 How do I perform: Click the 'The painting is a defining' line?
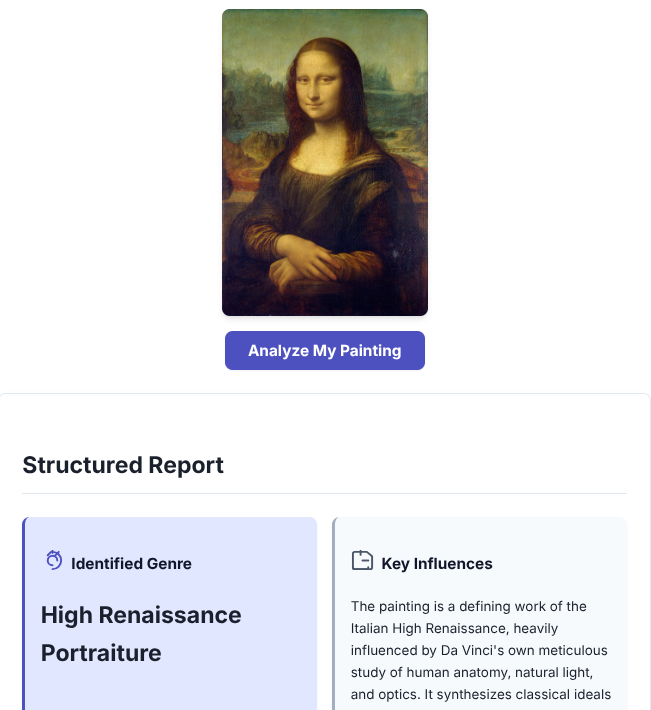(468, 606)
